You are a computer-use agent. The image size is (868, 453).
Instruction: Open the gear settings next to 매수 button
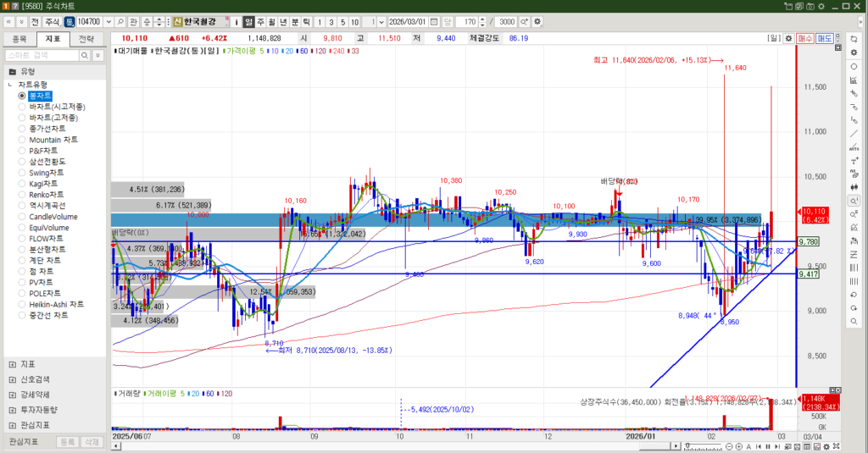click(788, 38)
